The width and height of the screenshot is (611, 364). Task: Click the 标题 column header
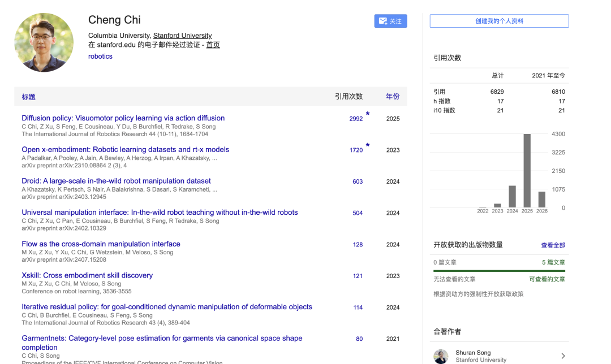click(28, 97)
